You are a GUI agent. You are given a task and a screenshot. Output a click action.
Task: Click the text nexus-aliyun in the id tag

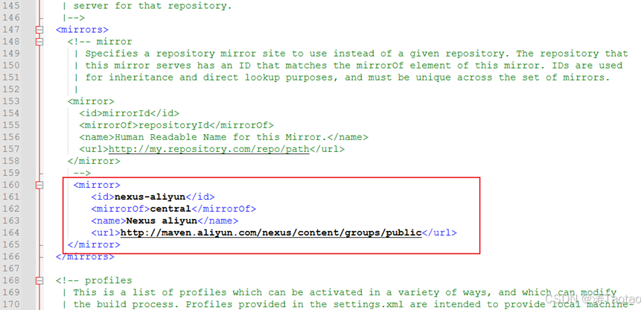pyautogui.click(x=150, y=197)
